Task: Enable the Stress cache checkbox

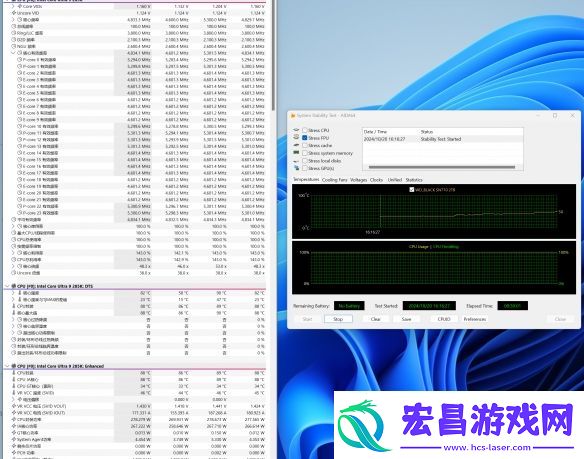Action: (305, 145)
